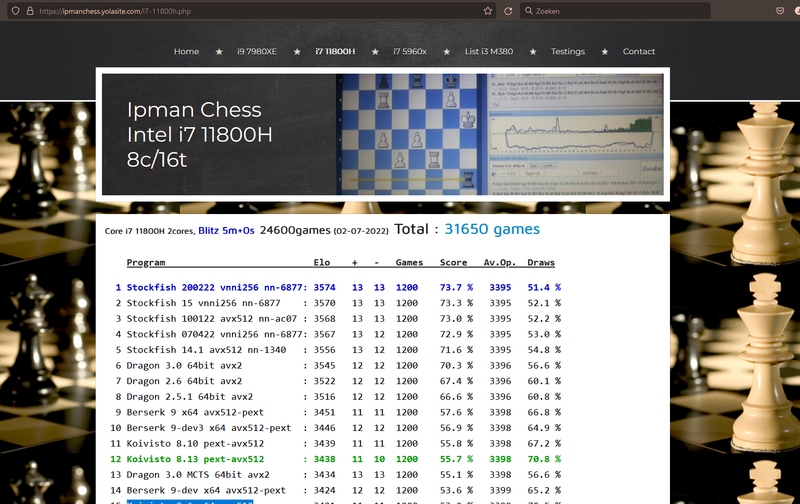This screenshot has height=504, width=800.
Task: Open the Testings menu item
Action: click(568, 52)
